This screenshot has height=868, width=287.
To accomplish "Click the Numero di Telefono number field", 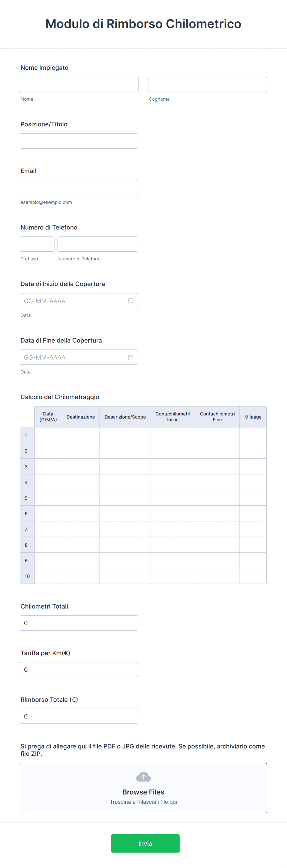I will pos(98,244).
